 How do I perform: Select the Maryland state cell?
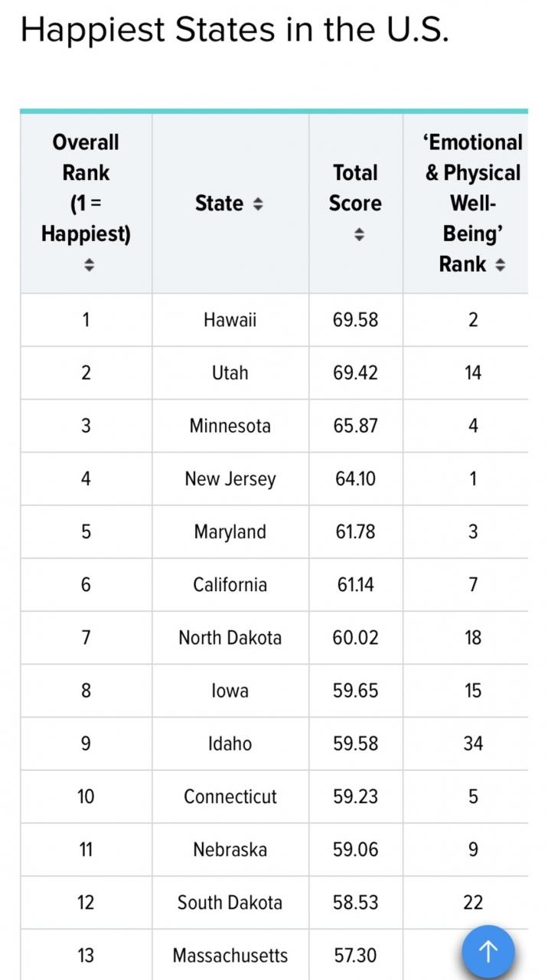230,532
